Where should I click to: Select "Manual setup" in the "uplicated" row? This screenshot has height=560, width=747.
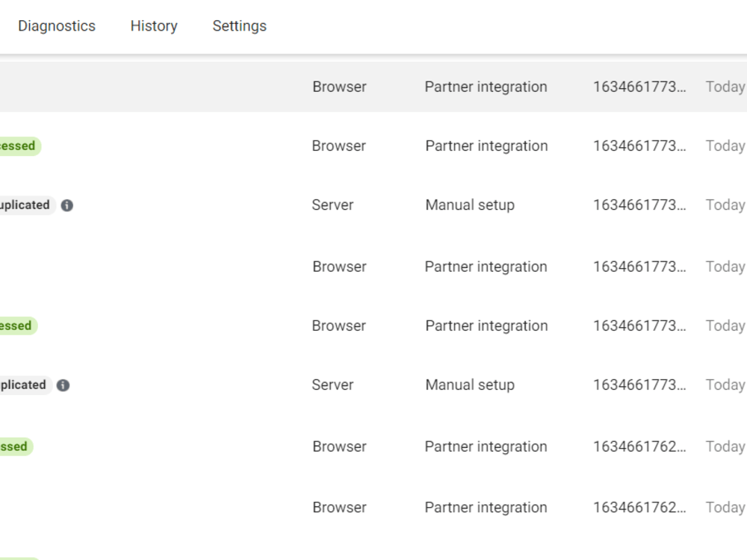tap(470, 205)
